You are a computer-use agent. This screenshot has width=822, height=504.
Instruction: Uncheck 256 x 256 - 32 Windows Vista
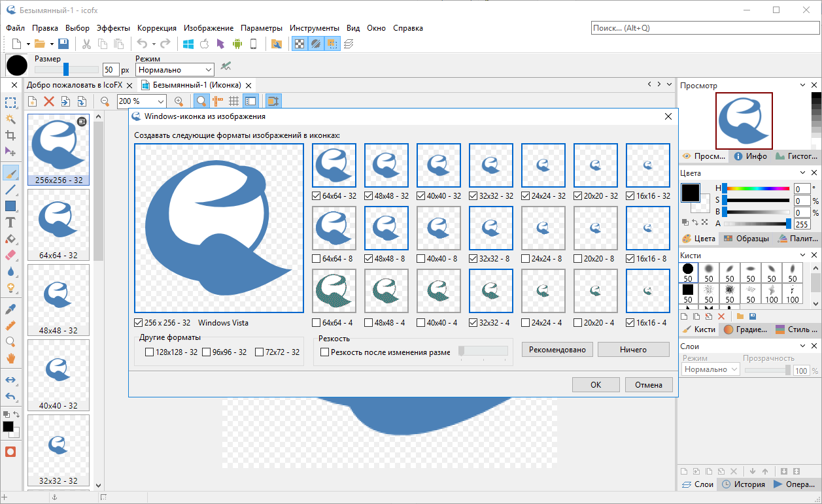(x=138, y=322)
